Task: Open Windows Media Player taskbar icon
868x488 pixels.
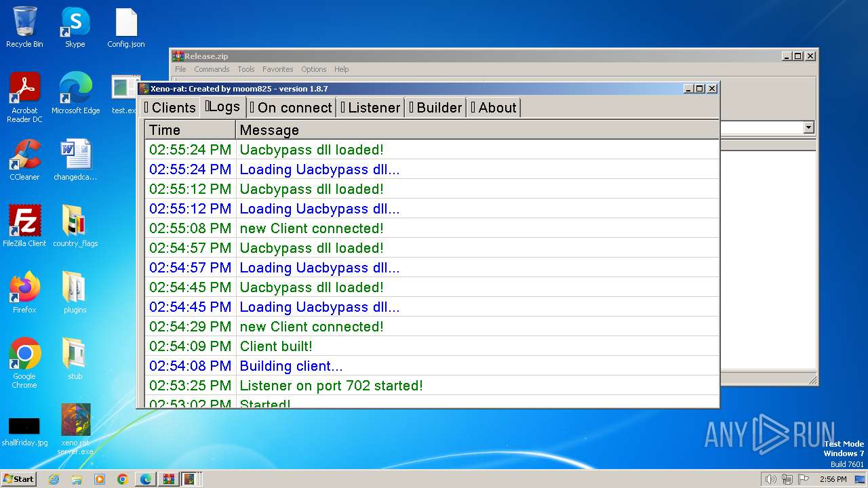Action: (x=100, y=479)
